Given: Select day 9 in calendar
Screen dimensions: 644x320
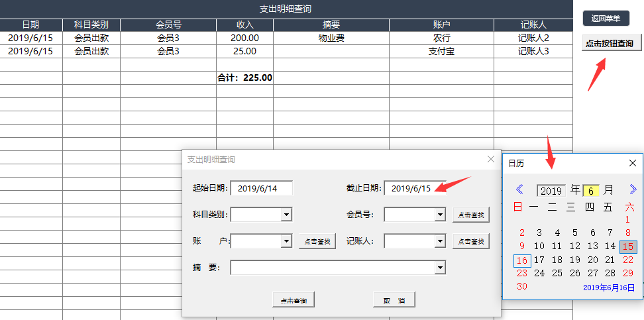Looking at the screenshot, I should tap(522, 246).
